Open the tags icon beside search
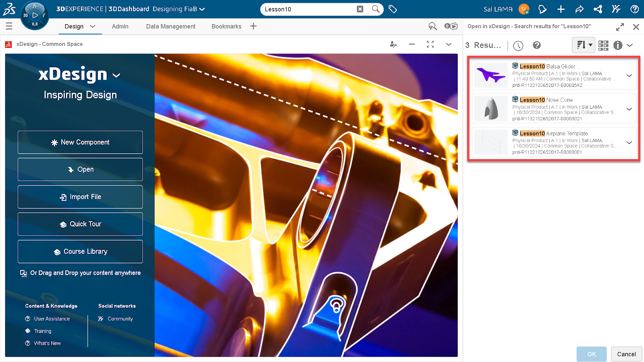Screen dimensions: 644x362 [x=393, y=9]
